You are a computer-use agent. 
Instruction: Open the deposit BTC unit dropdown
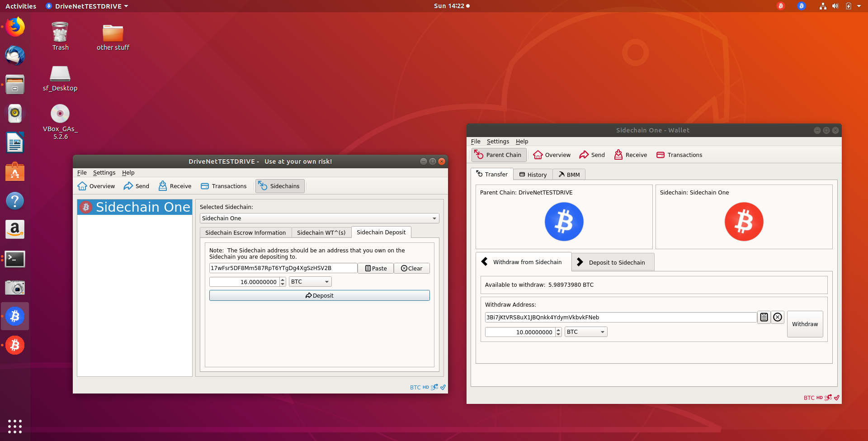coord(310,282)
